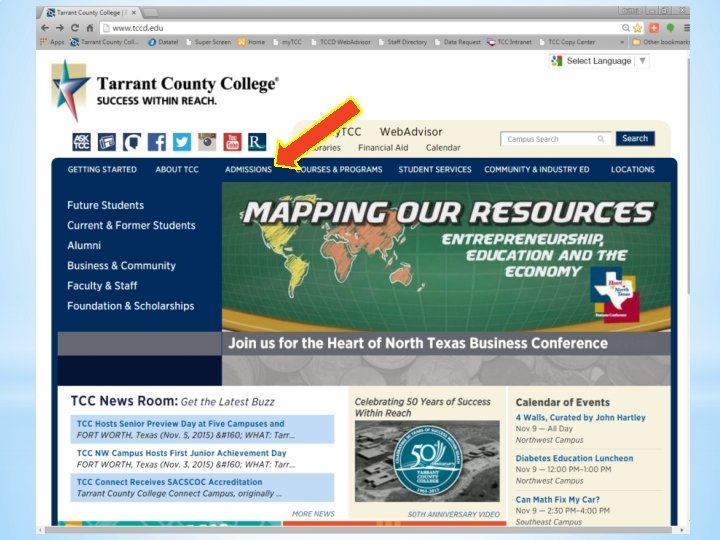Click the R. social icon
This screenshot has height=540, width=720.
pos(257,142)
